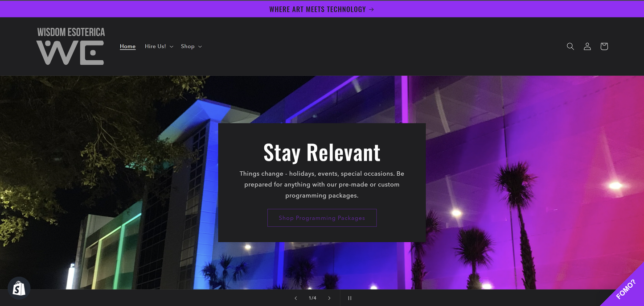The height and width of the screenshot is (306, 644).
Task: Open the Where Art Meets Technology link
Action: [x=317, y=9]
